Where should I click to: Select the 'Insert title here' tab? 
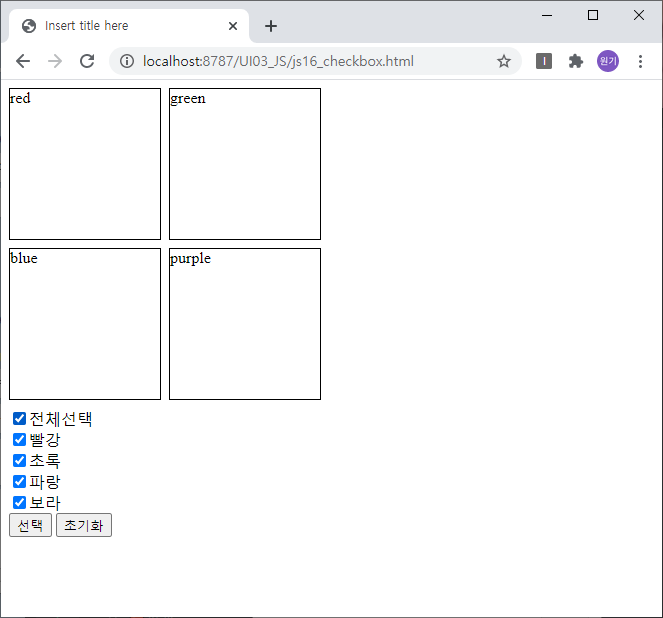pos(129,26)
